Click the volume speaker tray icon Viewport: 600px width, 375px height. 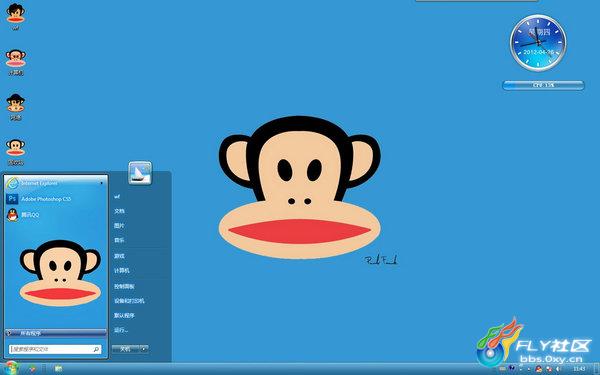pos(558,369)
